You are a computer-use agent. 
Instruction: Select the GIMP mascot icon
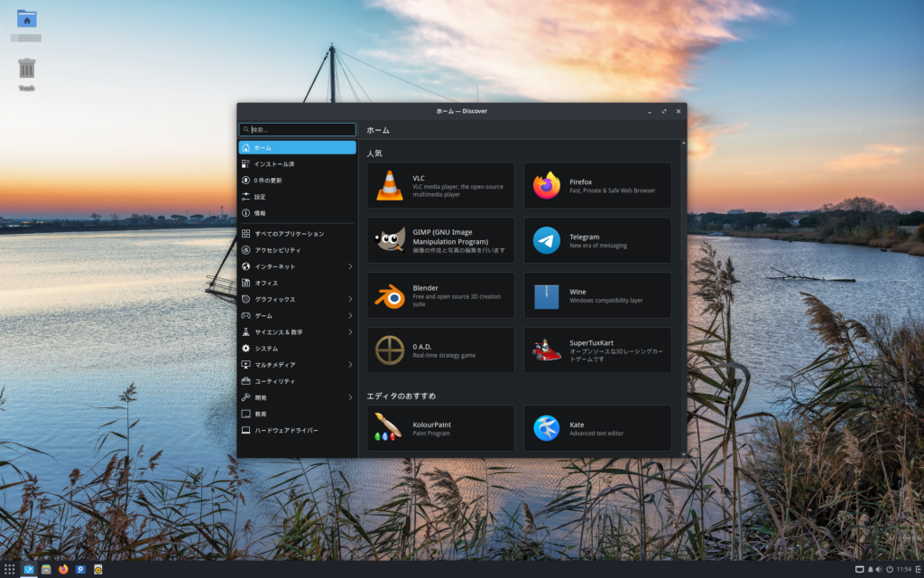390,240
